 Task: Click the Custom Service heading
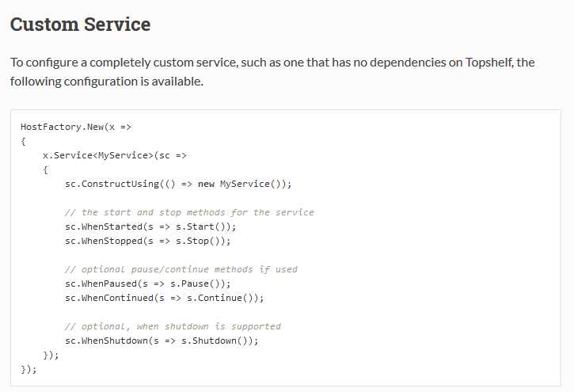coord(80,25)
